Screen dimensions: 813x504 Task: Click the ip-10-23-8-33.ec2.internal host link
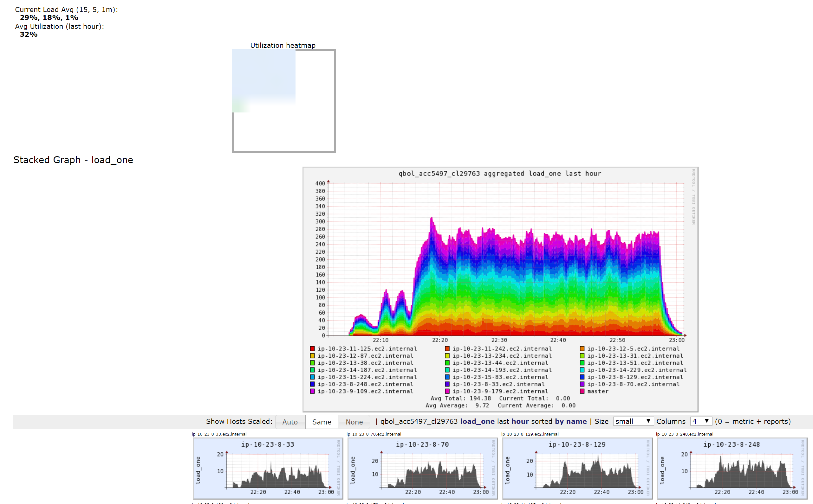pos(219,434)
